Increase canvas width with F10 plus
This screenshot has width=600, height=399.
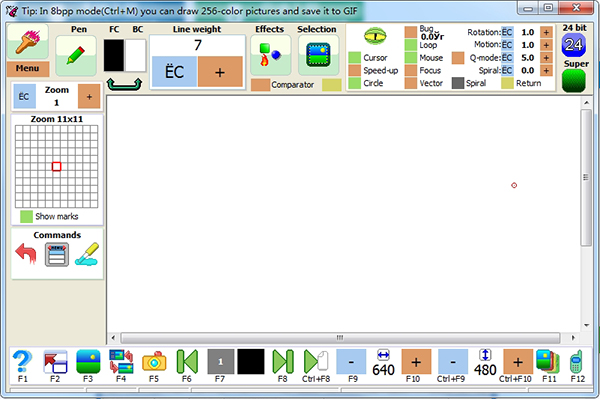[x=416, y=362]
